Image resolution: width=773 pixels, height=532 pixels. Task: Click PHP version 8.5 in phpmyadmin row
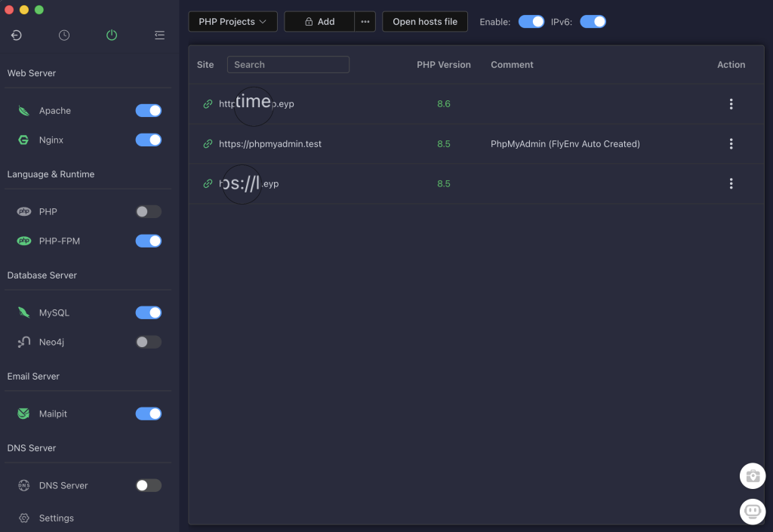tap(444, 144)
